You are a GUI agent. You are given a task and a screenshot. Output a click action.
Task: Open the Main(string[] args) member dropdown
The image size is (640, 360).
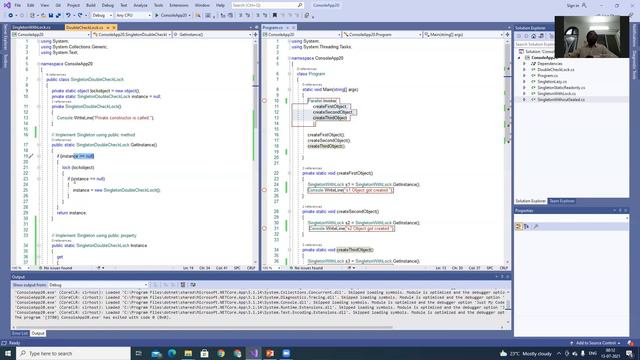[463, 35]
